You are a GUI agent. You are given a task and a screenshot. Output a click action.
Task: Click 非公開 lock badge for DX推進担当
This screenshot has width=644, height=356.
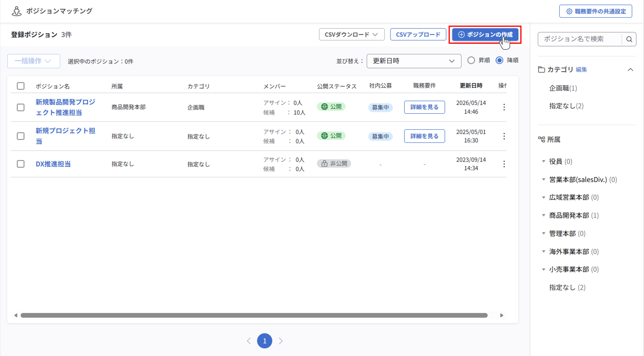(x=334, y=163)
